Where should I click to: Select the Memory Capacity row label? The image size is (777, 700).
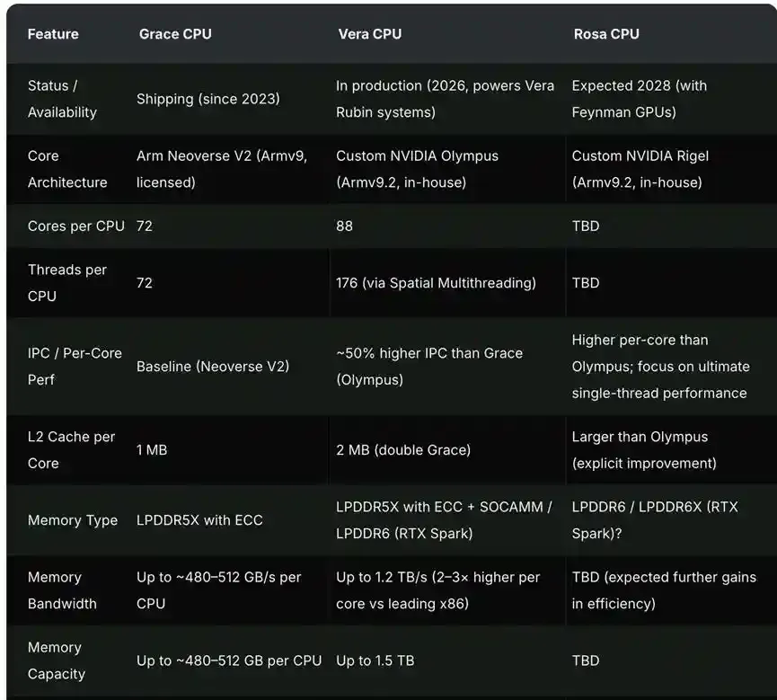[x=57, y=660]
